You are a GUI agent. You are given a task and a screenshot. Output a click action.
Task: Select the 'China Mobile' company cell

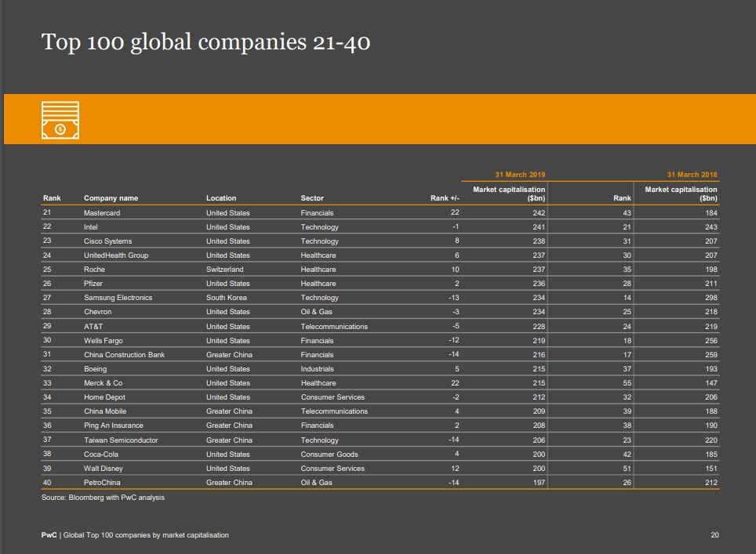pyautogui.click(x=105, y=411)
